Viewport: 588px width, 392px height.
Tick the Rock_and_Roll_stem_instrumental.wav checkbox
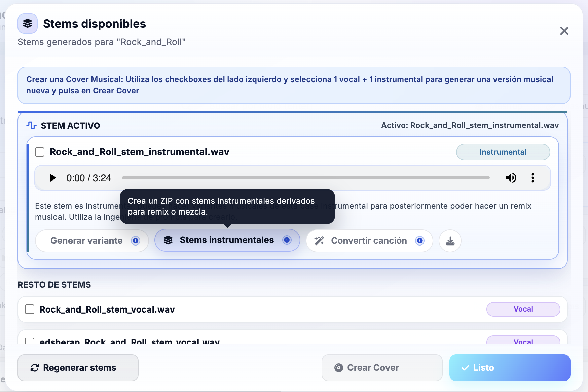(x=40, y=152)
